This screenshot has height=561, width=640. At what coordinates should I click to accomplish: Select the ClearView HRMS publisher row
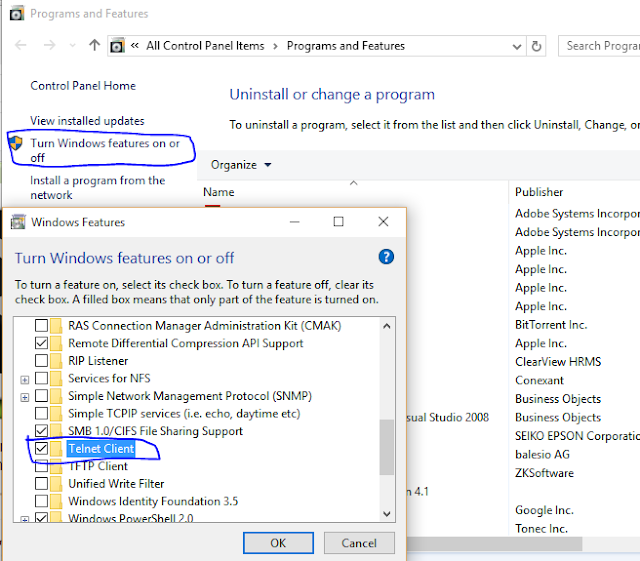coord(558,362)
